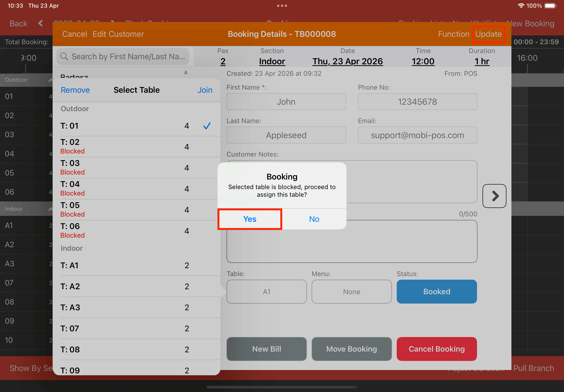Click the First Name field John
This screenshot has height=392, width=564.
286,101
